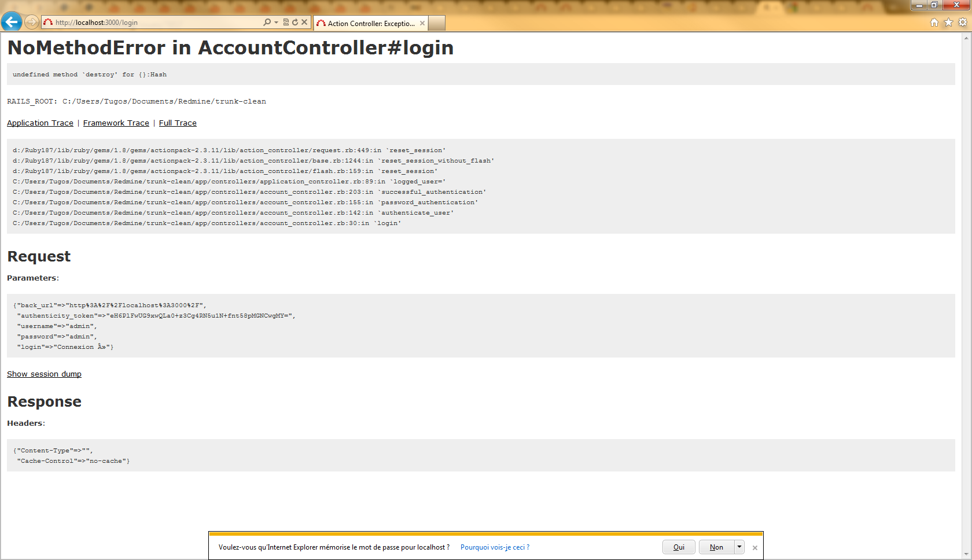Open the "Pourquoi vois-je ceci ?" link

(495, 547)
